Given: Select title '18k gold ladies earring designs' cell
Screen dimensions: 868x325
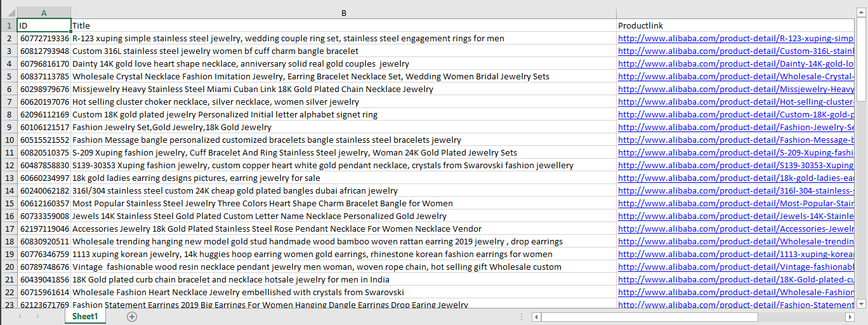Looking at the screenshot, I should 344,178.
